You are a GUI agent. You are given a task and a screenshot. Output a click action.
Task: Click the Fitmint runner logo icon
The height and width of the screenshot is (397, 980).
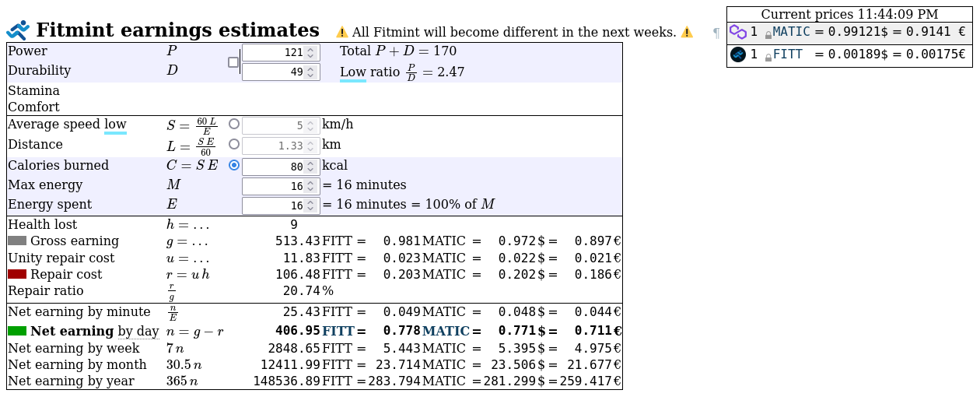[x=18, y=30]
